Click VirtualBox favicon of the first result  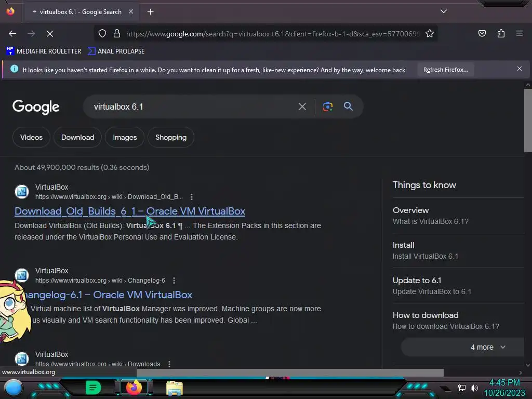[22, 192]
